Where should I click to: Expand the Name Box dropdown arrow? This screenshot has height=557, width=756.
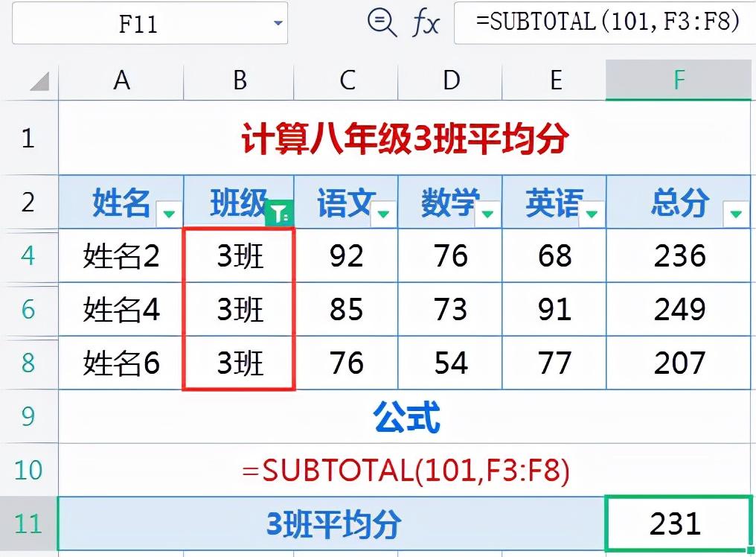click(x=278, y=22)
